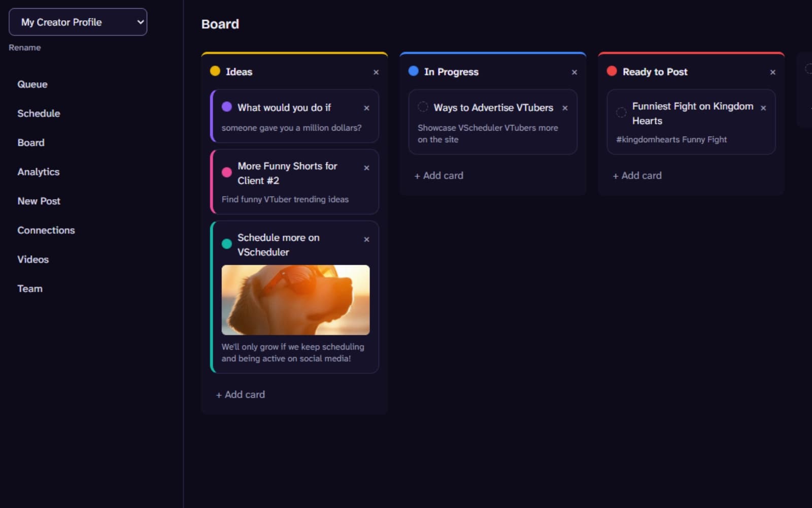Open Analytics from the sidebar

(x=39, y=172)
